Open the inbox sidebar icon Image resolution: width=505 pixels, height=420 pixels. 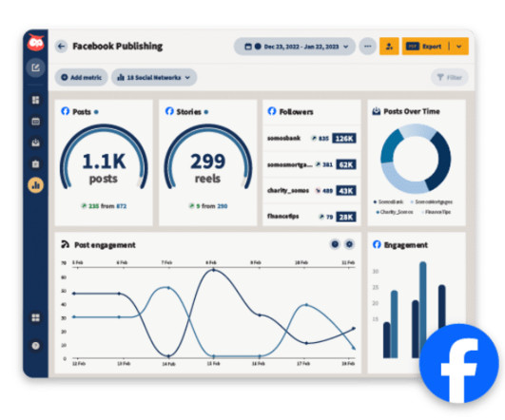(36, 143)
